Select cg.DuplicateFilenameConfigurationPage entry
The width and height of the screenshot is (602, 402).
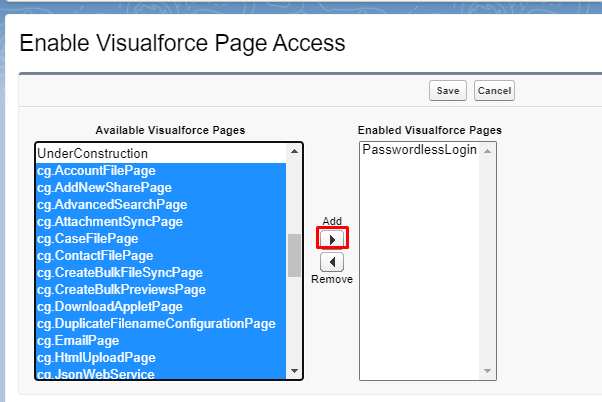(x=156, y=323)
